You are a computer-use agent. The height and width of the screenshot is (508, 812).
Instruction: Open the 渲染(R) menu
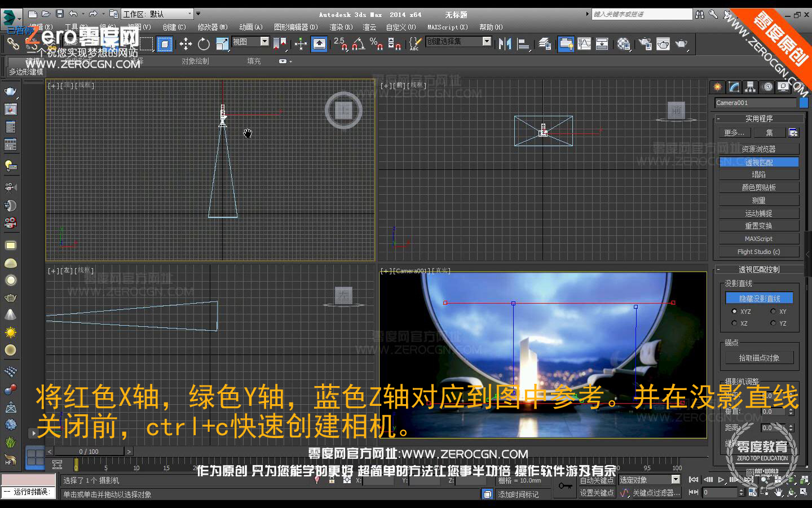(341, 27)
